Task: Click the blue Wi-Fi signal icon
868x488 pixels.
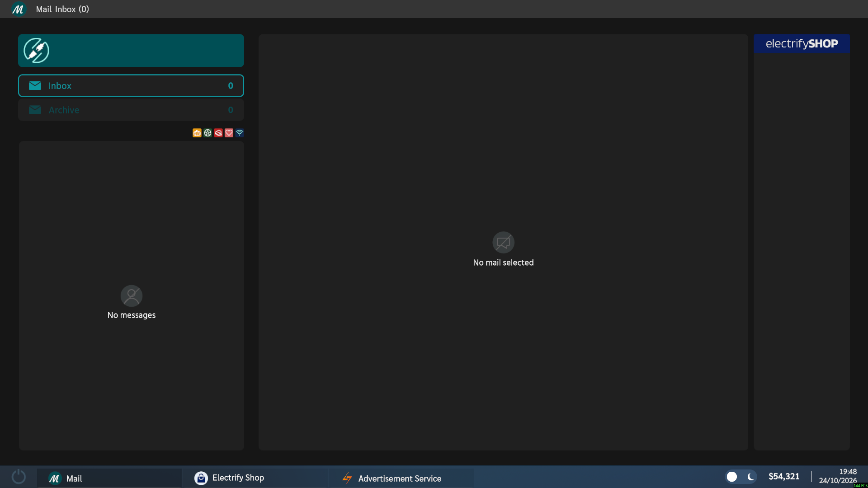Action: (x=240, y=133)
